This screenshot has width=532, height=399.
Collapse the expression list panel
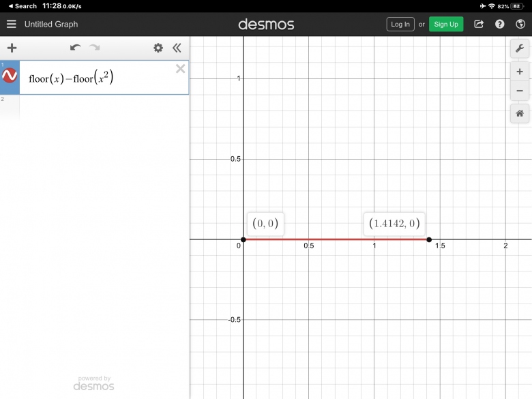click(177, 48)
